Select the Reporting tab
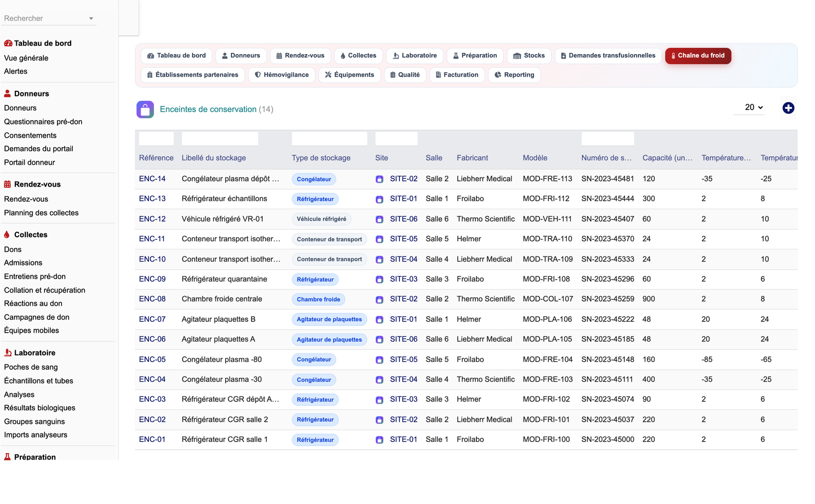The image size is (815, 504). tap(514, 75)
